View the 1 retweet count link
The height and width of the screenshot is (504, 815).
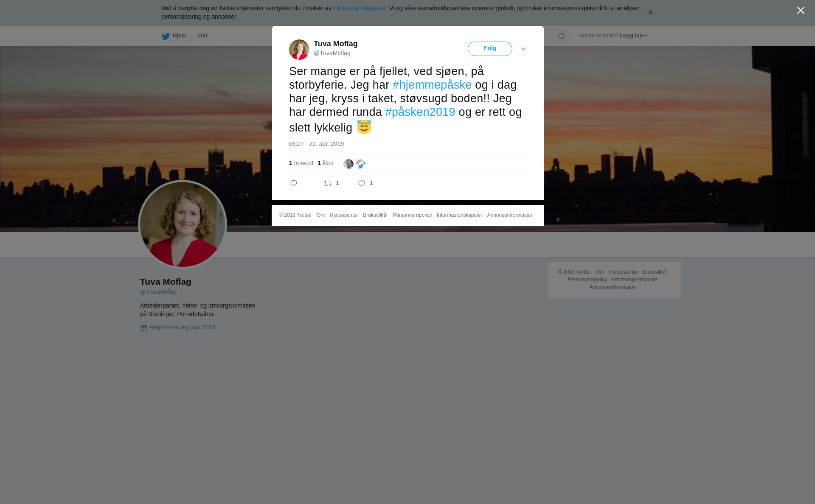click(301, 163)
